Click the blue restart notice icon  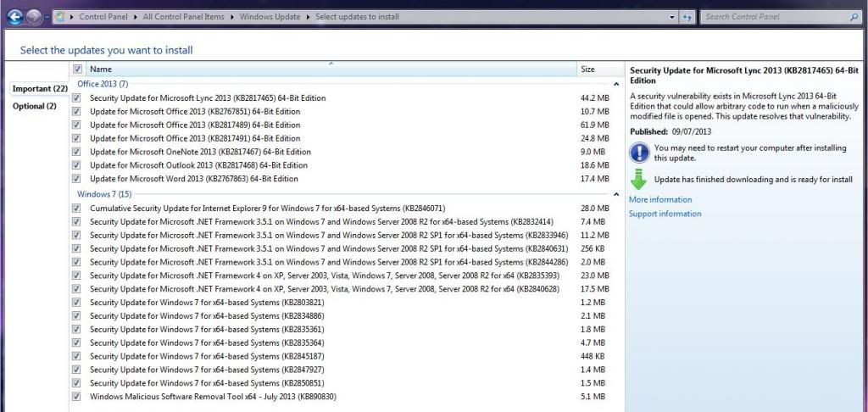[638, 152]
